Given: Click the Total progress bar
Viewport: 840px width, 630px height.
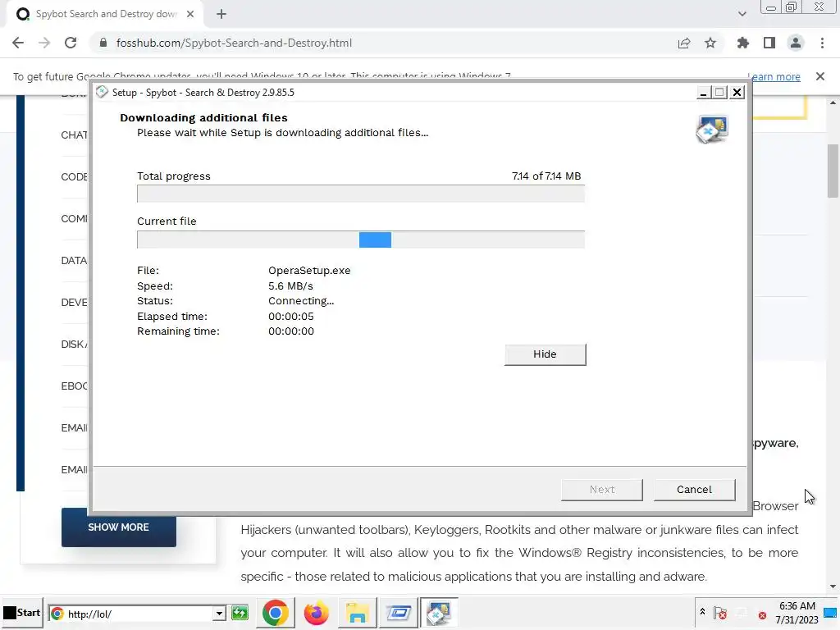Looking at the screenshot, I should (x=361, y=194).
